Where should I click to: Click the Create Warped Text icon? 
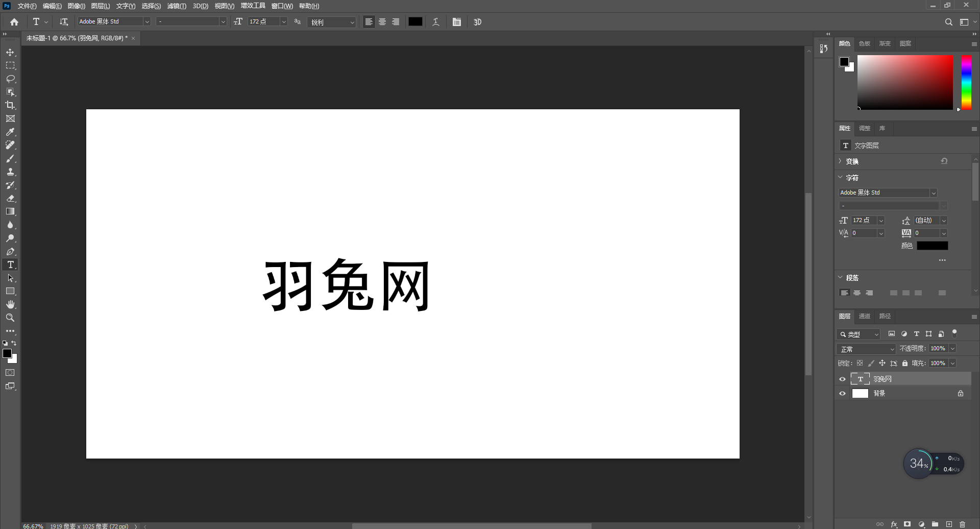click(435, 21)
